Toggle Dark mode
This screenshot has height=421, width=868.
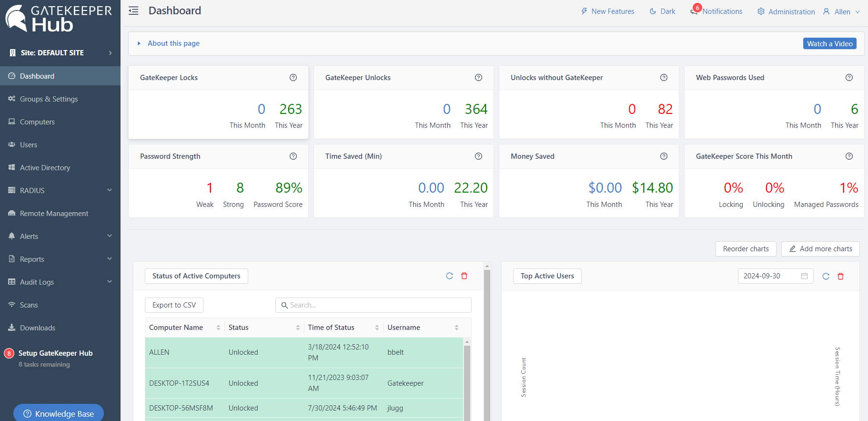click(x=663, y=11)
